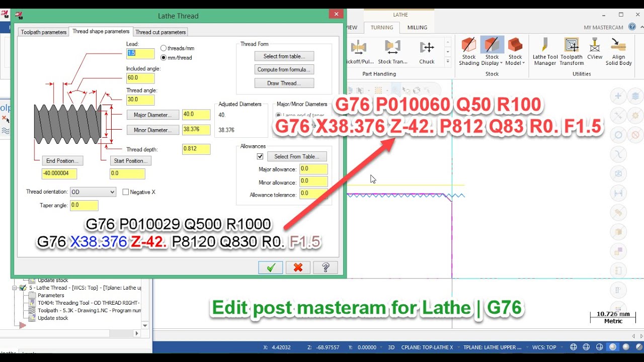The height and width of the screenshot is (362, 644).
Task: Click the circle icon on right sidebar
Action: point(618,135)
